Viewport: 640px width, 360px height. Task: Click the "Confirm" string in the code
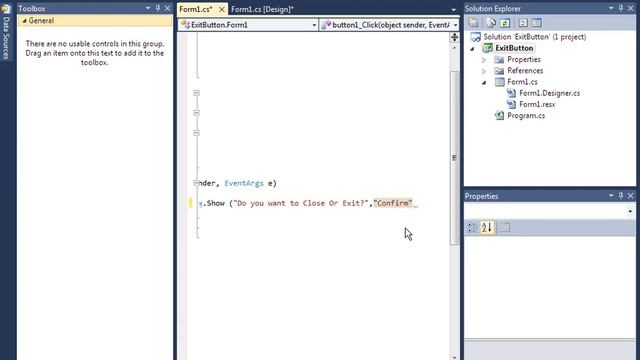393,203
